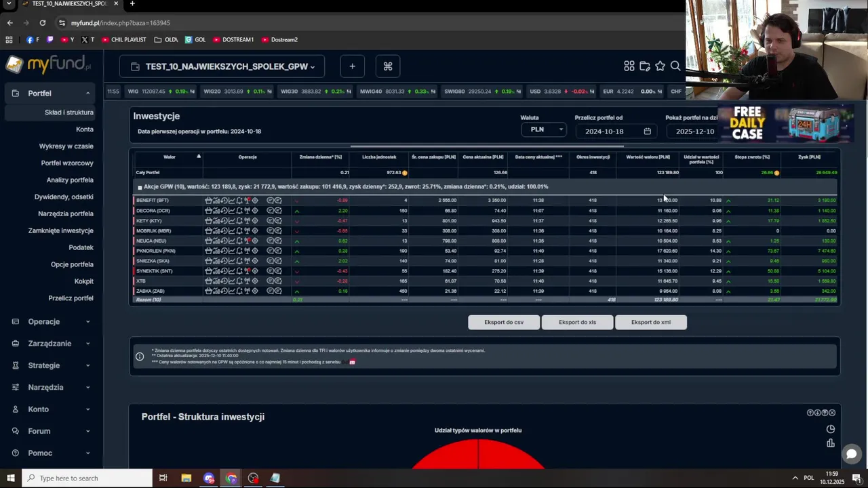Click the myfund.pl logo
The image size is (868, 488).
pyautogui.click(x=48, y=64)
